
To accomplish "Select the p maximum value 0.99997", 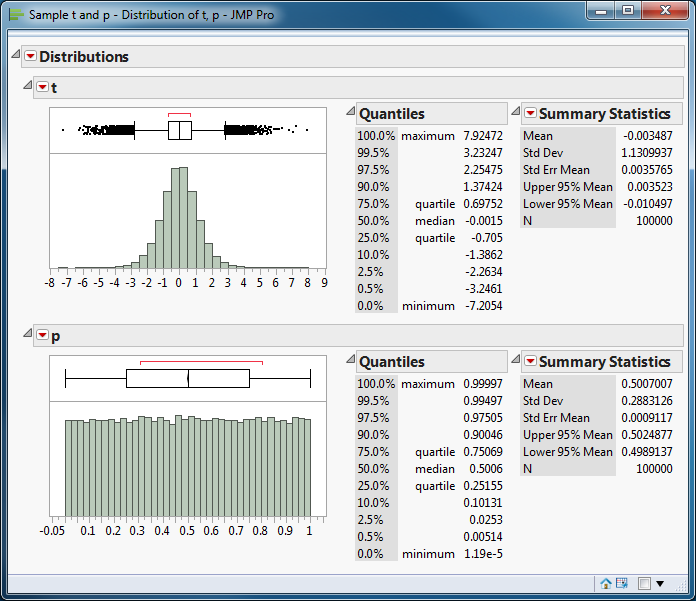I will tap(483, 384).
